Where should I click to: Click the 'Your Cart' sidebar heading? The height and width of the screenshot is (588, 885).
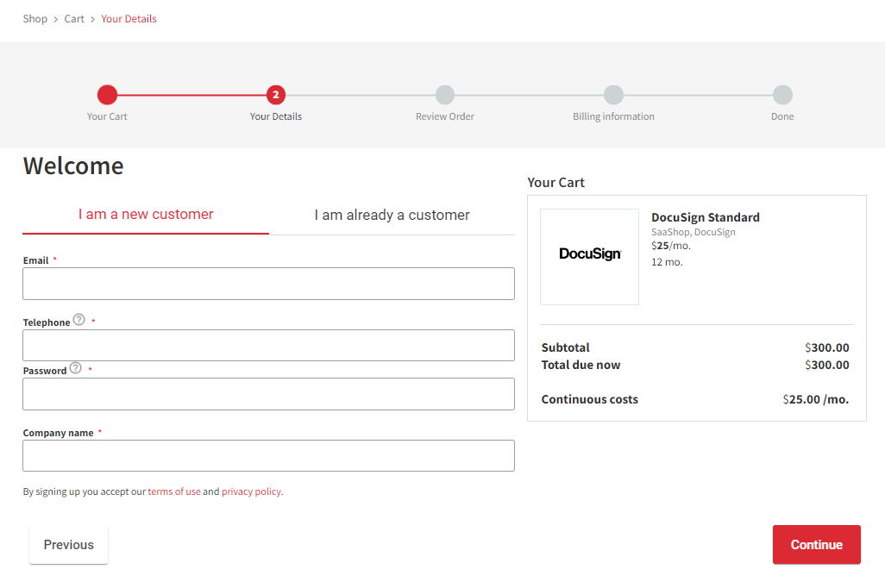[x=555, y=182]
